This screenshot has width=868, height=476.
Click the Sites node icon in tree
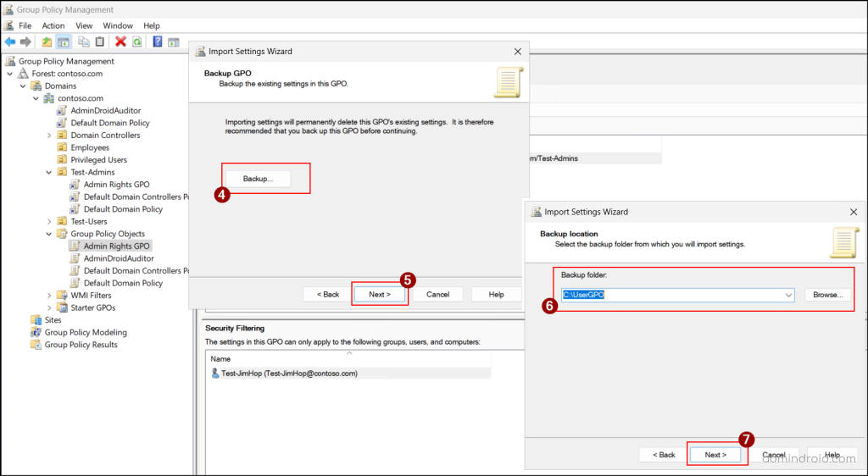[x=36, y=320]
